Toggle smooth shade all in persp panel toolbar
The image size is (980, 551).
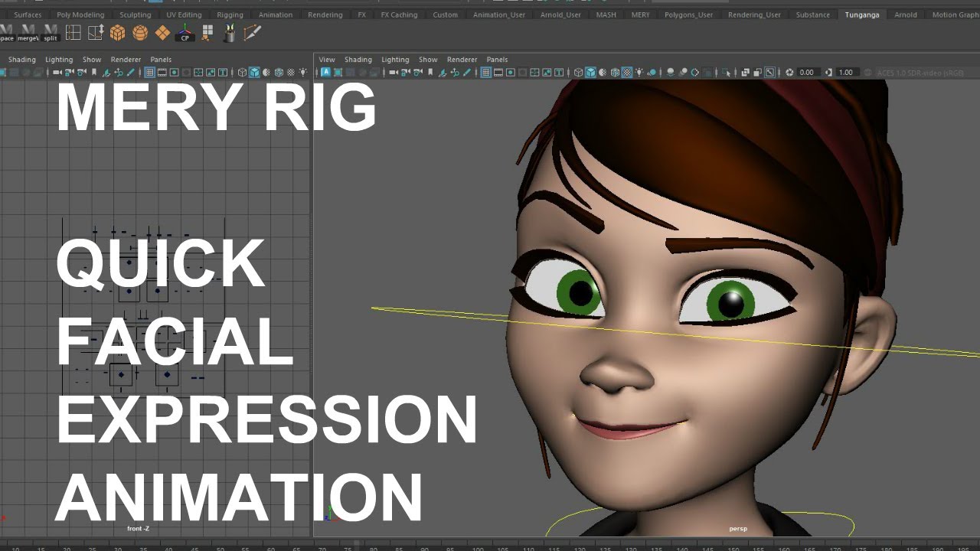[x=590, y=73]
